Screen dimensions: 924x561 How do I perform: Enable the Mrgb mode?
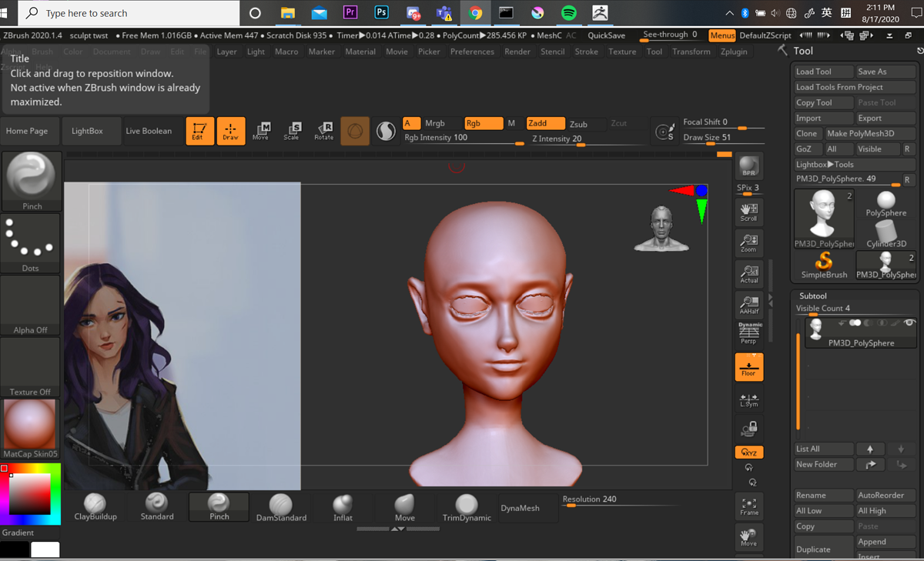coord(442,123)
